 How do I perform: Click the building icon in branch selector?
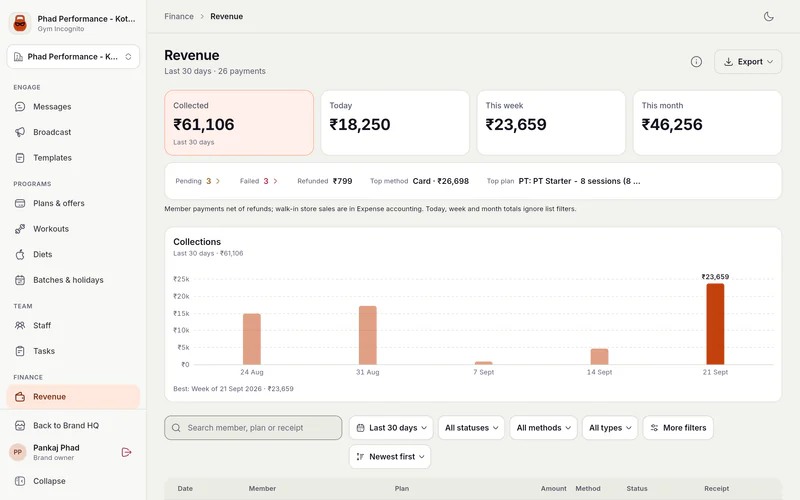18,57
